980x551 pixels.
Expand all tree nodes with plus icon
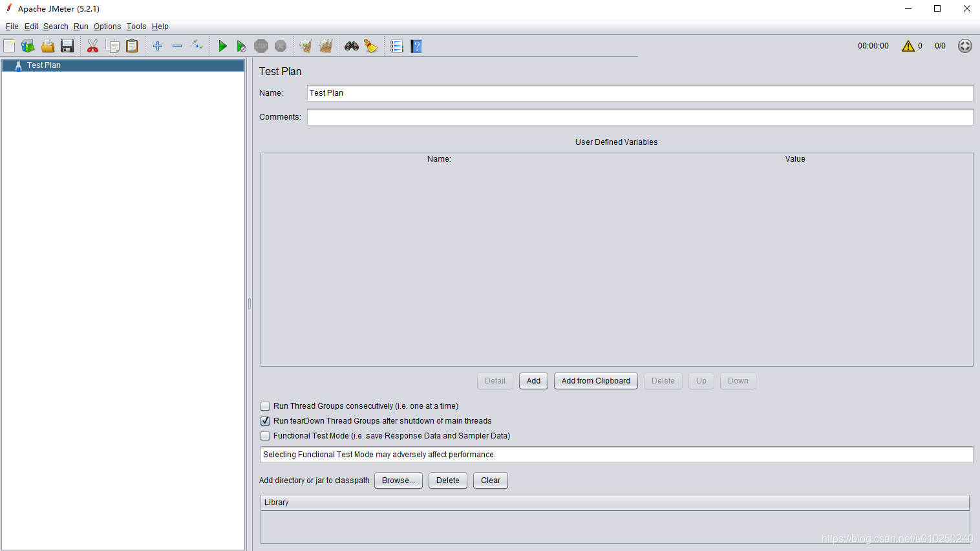pyautogui.click(x=158, y=46)
